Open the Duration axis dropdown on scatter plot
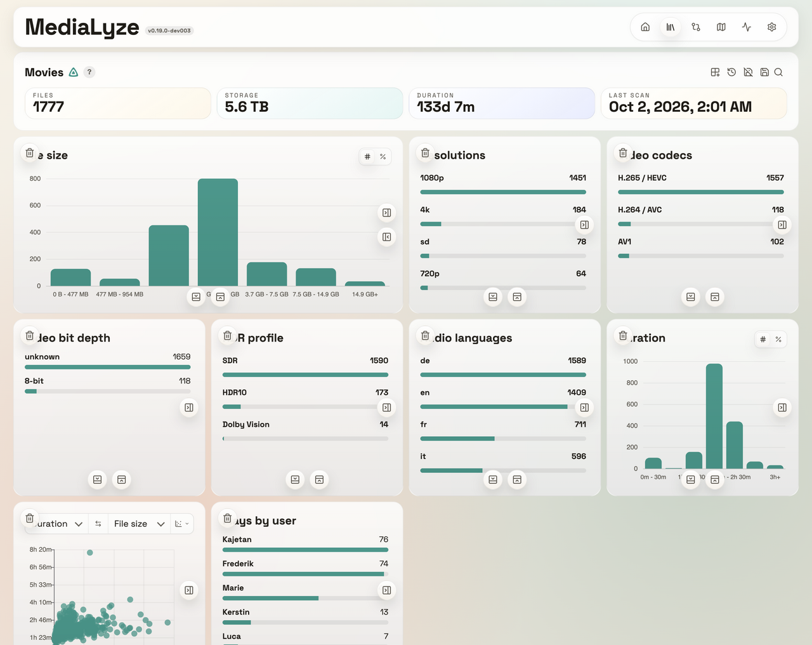 (56, 524)
